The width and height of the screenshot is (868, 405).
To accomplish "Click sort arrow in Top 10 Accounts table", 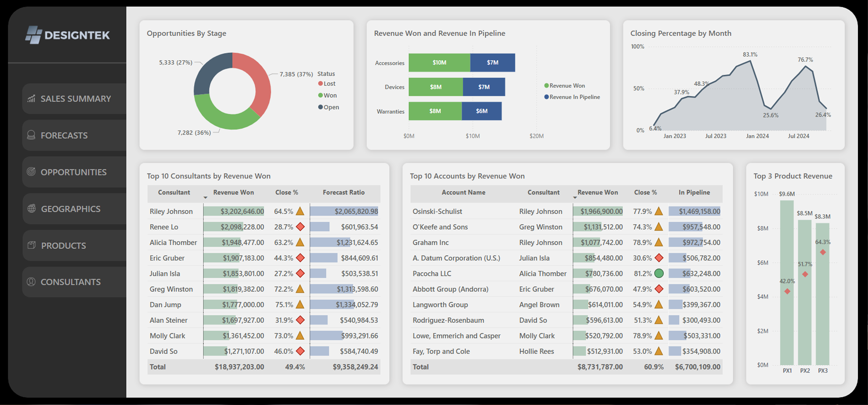I will tap(575, 198).
